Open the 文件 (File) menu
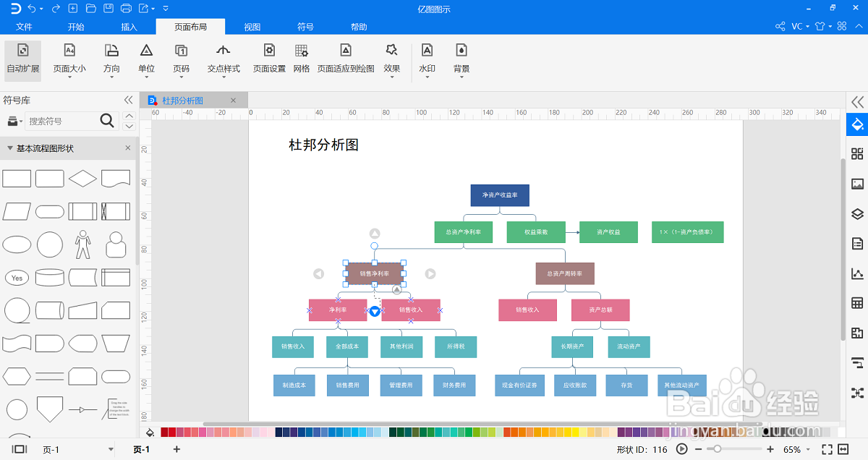 coord(24,26)
